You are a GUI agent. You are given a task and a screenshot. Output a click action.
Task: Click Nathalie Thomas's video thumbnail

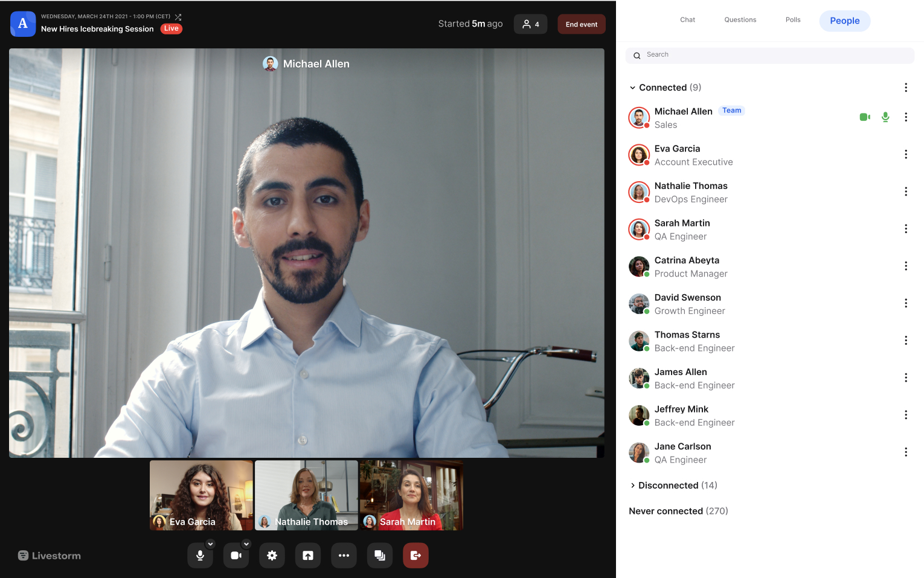306,495
